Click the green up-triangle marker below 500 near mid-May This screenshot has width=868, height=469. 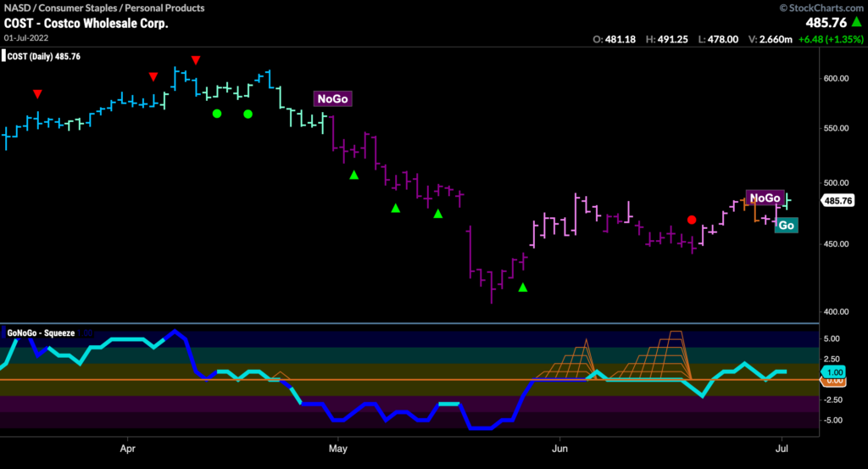tap(395, 208)
